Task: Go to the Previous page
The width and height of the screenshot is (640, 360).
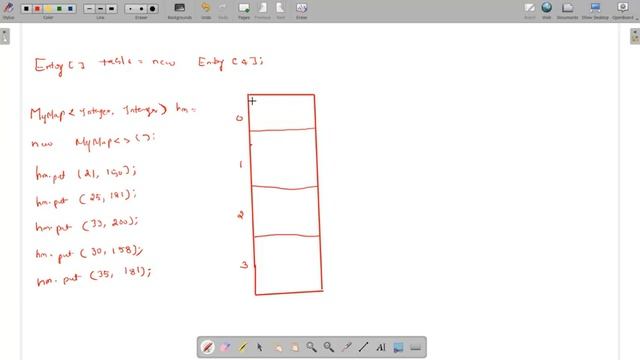Action: 262,10
